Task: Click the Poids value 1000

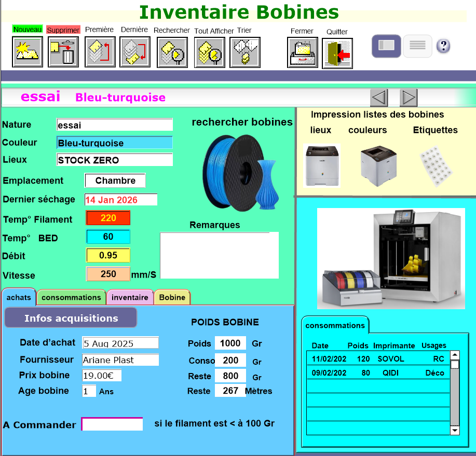Action: 230,343
